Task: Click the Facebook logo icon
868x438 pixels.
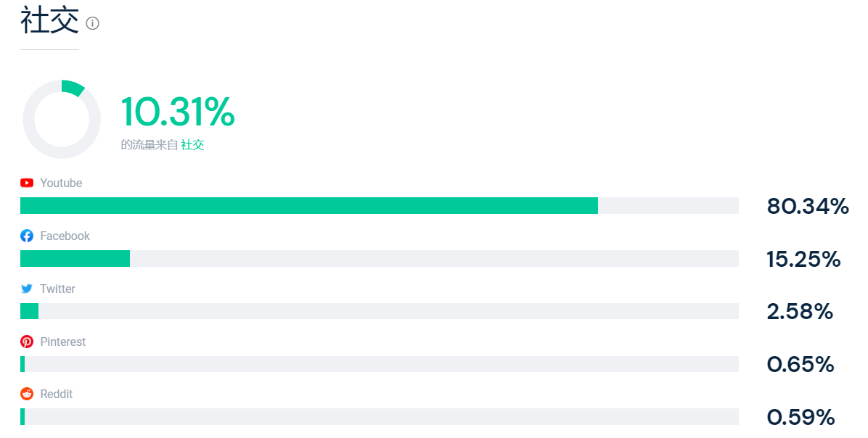Action: (x=27, y=236)
